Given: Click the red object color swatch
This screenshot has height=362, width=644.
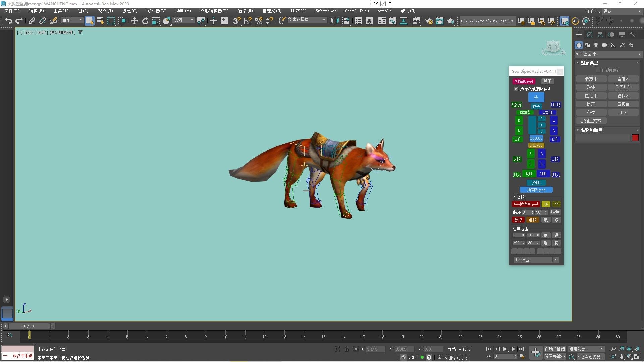Looking at the screenshot, I should [x=635, y=138].
